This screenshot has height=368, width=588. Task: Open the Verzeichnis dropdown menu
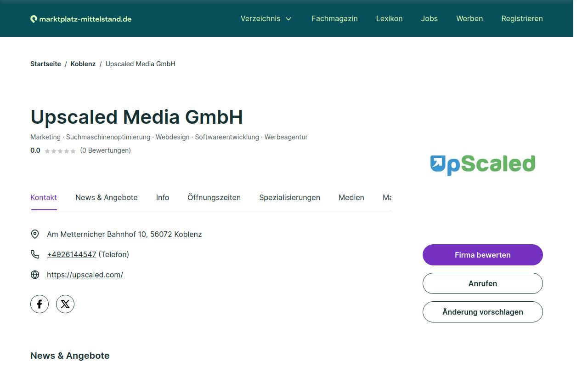click(260, 18)
